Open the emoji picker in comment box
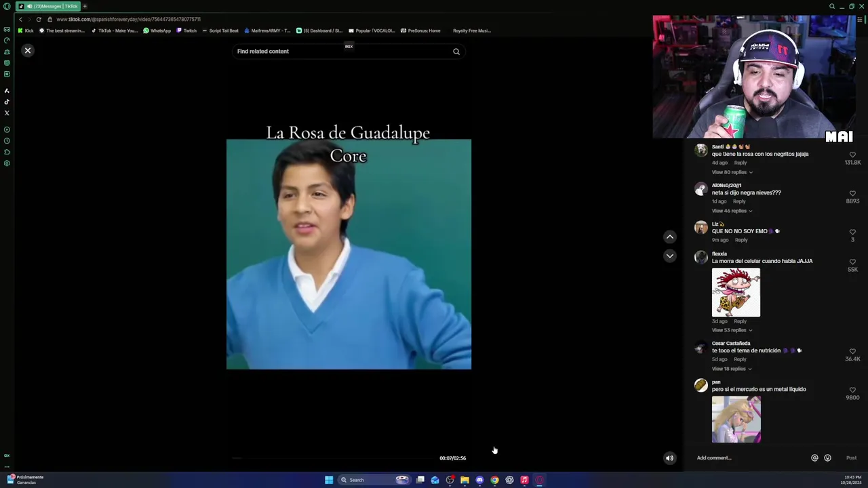 (827, 458)
